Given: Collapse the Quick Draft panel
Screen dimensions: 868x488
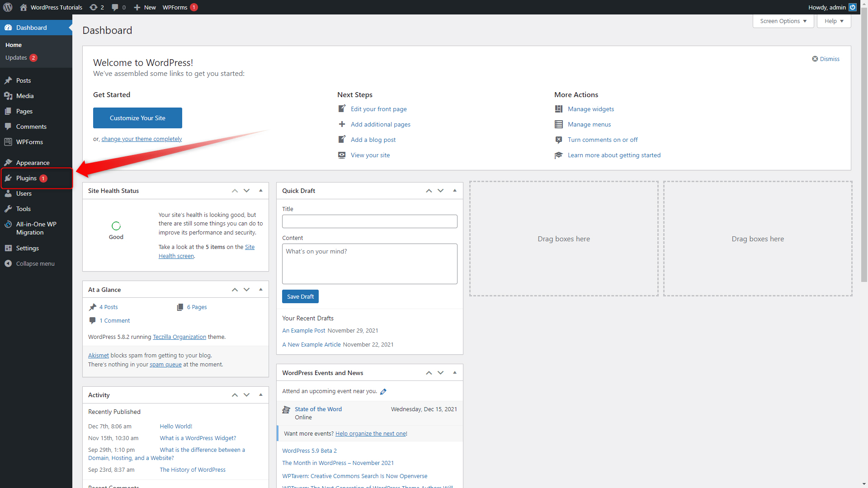Looking at the screenshot, I should pyautogui.click(x=455, y=190).
